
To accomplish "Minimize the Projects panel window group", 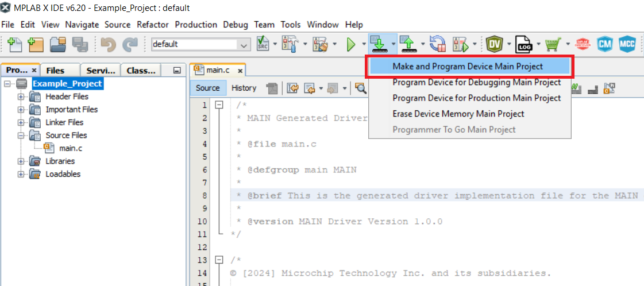I will point(177,71).
